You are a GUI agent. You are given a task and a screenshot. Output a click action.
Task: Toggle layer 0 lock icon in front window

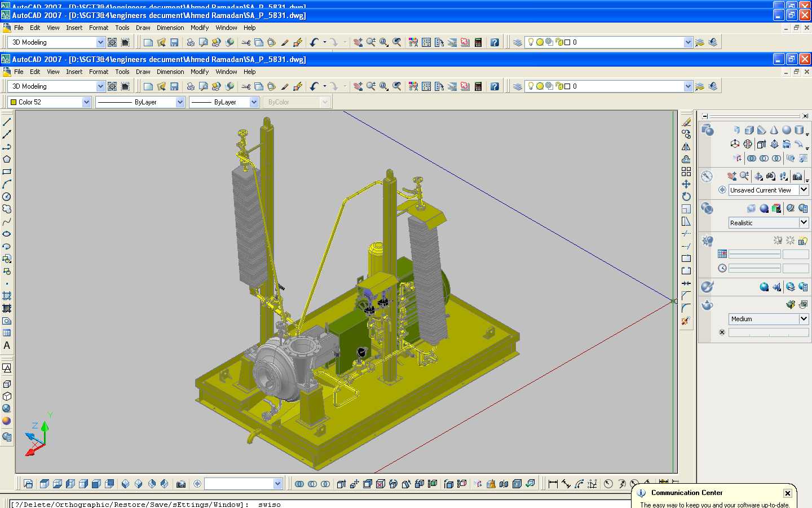[x=559, y=86]
